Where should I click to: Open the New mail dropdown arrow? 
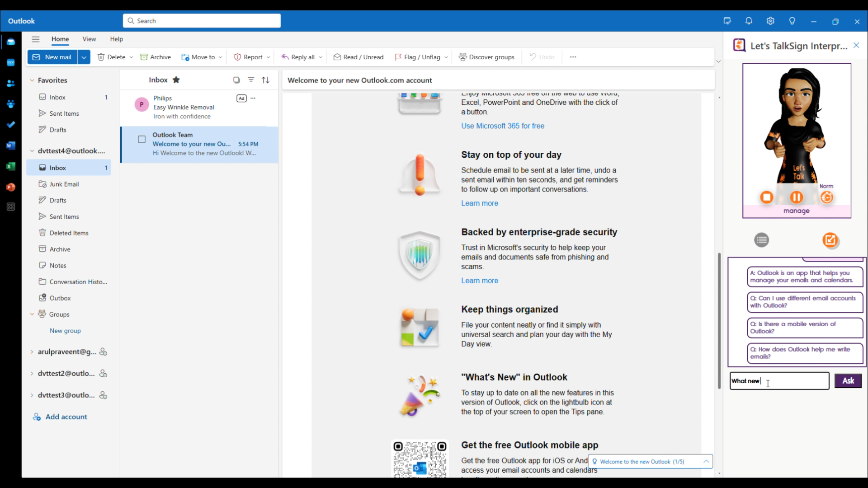[x=84, y=57]
